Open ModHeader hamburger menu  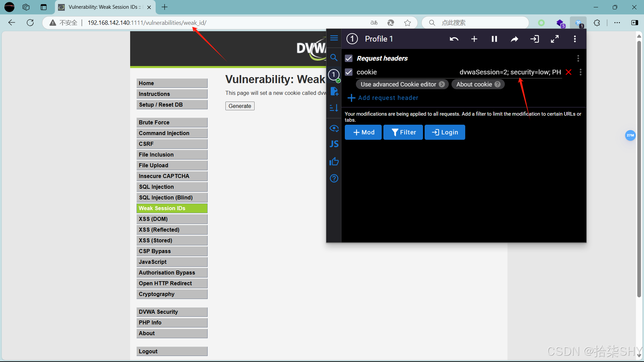[334, 38]
